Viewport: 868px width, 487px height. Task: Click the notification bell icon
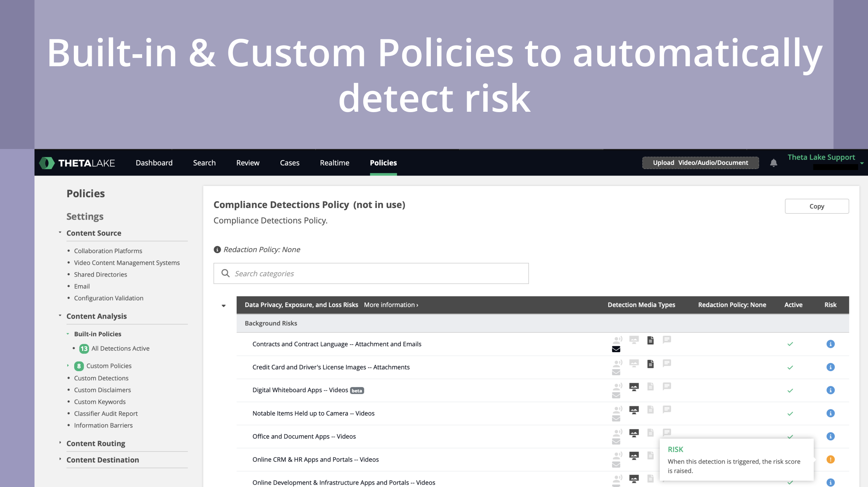(x=773, y=163)
